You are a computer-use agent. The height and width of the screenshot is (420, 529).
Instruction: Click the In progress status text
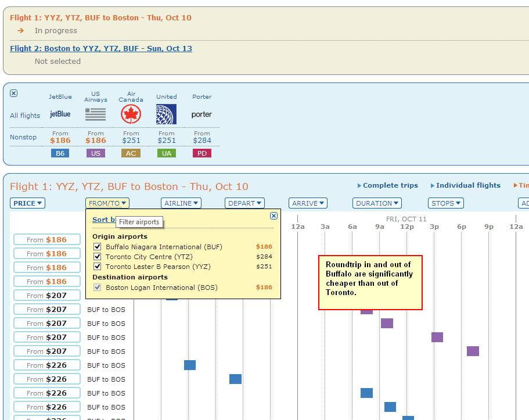pos(56,31)
